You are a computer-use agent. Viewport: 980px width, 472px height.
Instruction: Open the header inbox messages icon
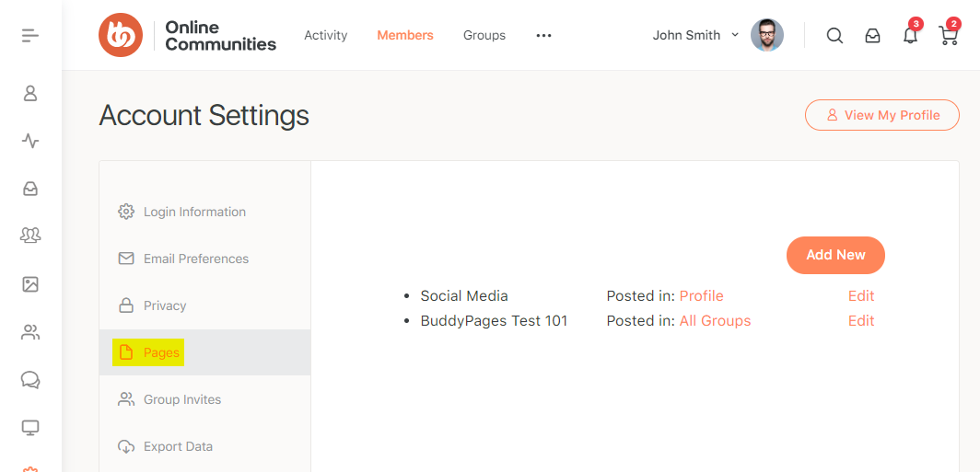(872, 36)
